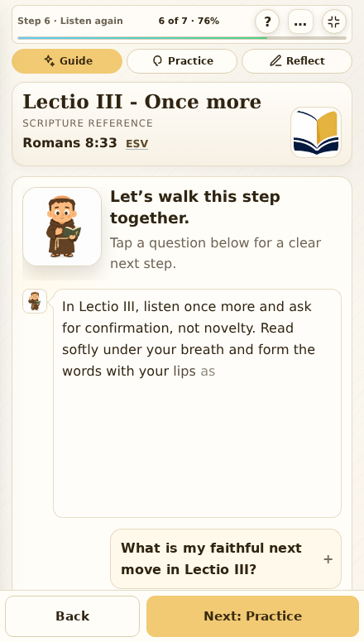The width and height of the screenshot is (364, 642).
Task: Click the pencil icon on Reflect
Action: tap(275, 61)
